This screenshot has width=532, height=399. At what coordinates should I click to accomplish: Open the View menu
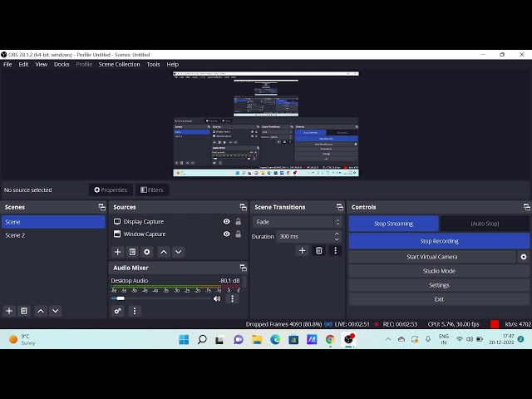tap(42, 64)
